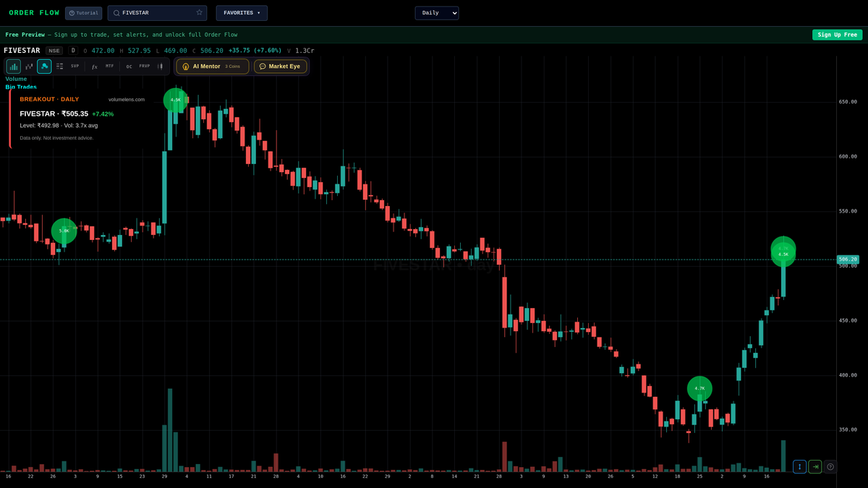
Task: Click the search magnifier icon
Action: click(116, 12)
